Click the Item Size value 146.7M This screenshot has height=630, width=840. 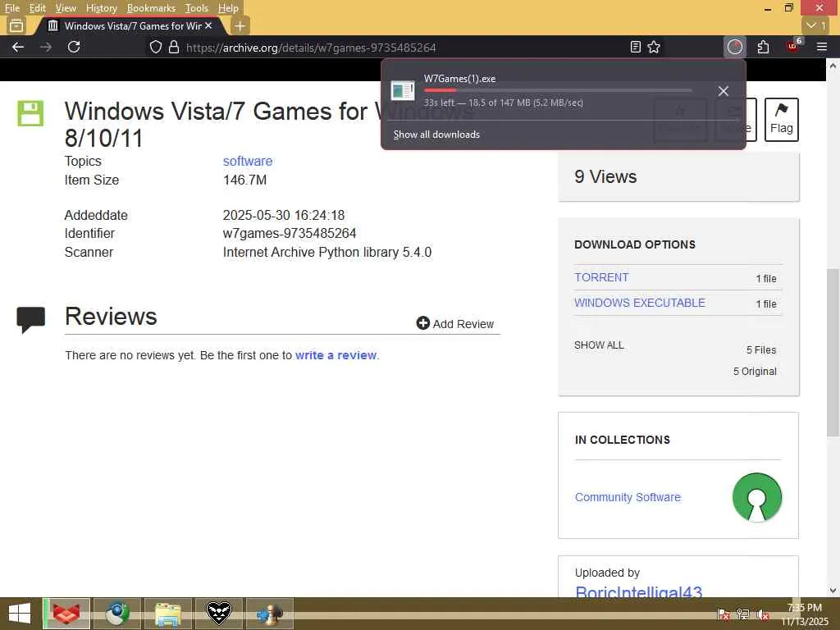[244, 180]
